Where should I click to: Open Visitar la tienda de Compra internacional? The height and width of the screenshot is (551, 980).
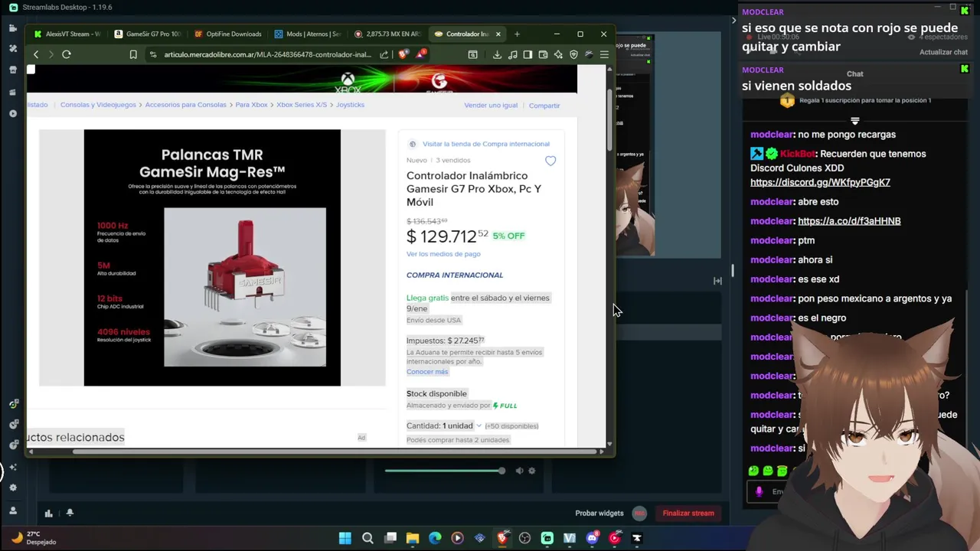[x=486, y=144]
